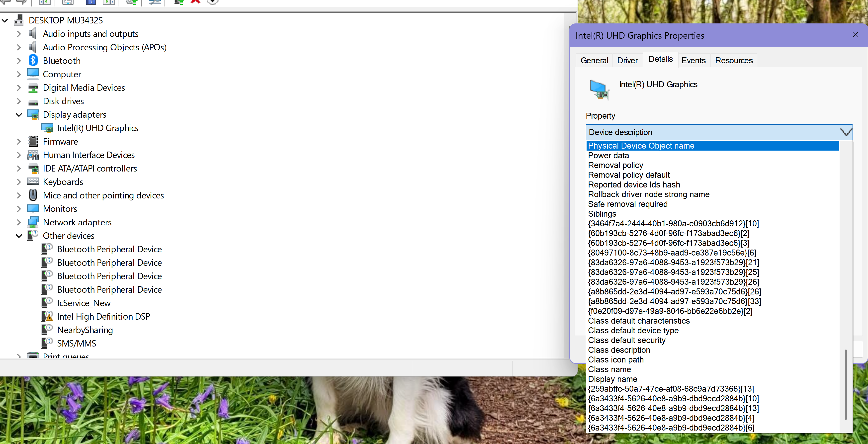Screen dimensions: 868x444
Task: Select the SMS/MMS device entry
Action: pos(77,343)
